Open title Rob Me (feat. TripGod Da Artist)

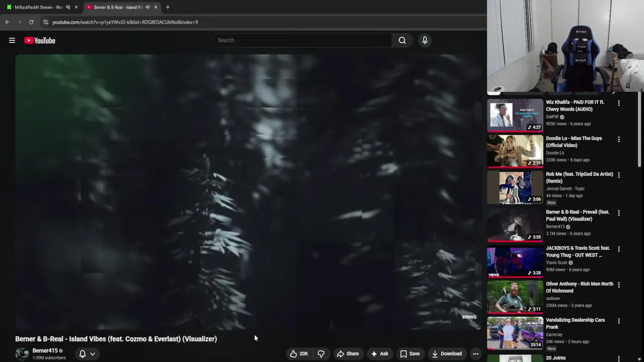[580, 177]
